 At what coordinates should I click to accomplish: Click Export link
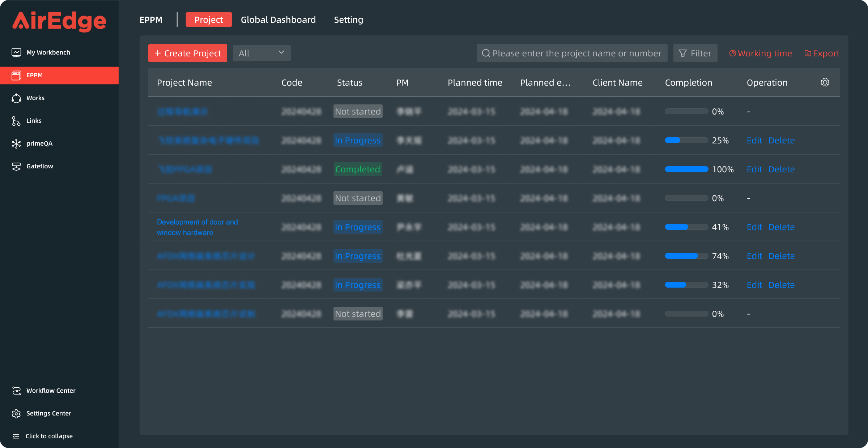[822, 53]
